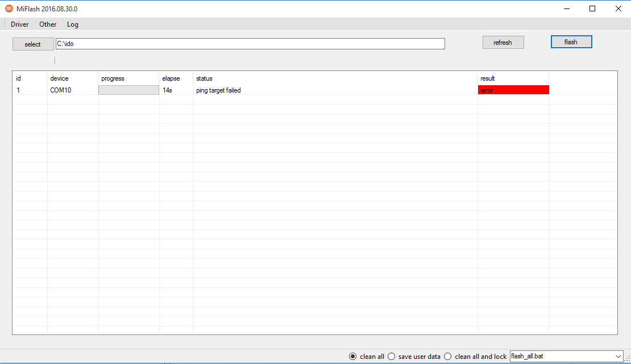The height and width of the screenshot is (364, 631).
Task: Expand the flash_all.bat script dropdown
Action: (x=618, y=357)
